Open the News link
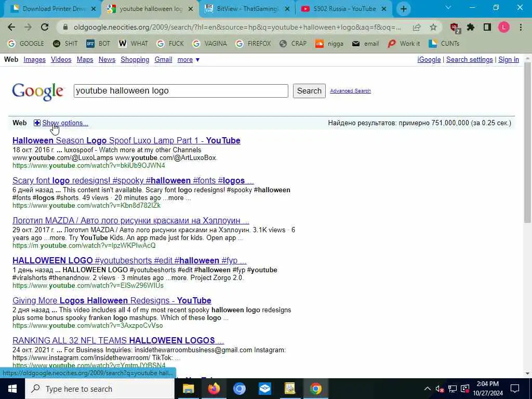Image resolution: width=532 pixels, height=399 pixels. coord(107,60)
